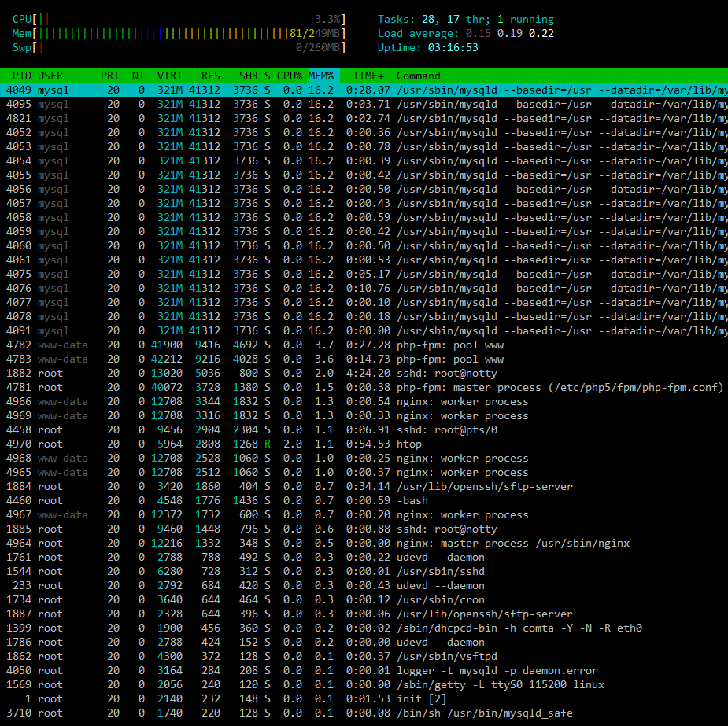Click the Command column header
728x726 pixels.
pos(418,76)
